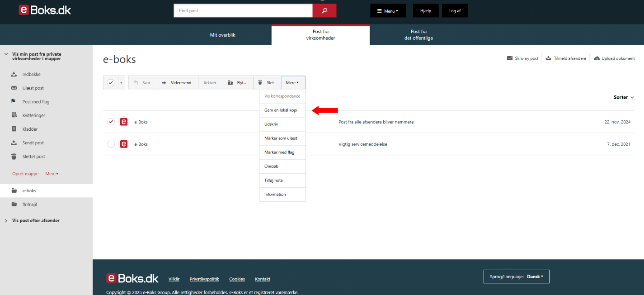Click the red search magnifier button
Viewport: 644px width, 295px height.
324,10
